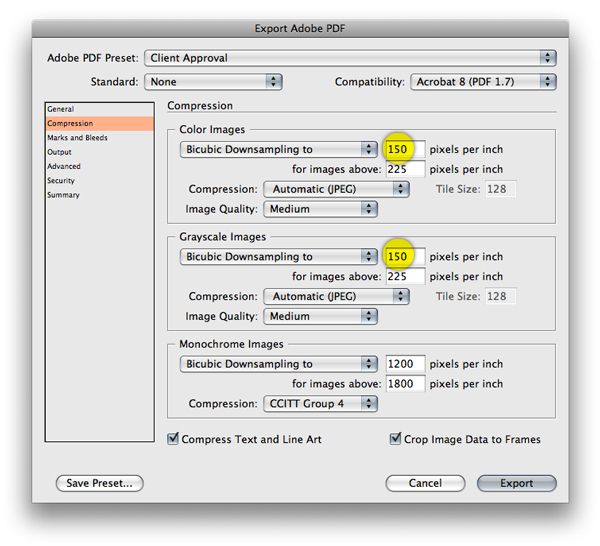
Task: Open the Security panel
Action: pos(99,181)
